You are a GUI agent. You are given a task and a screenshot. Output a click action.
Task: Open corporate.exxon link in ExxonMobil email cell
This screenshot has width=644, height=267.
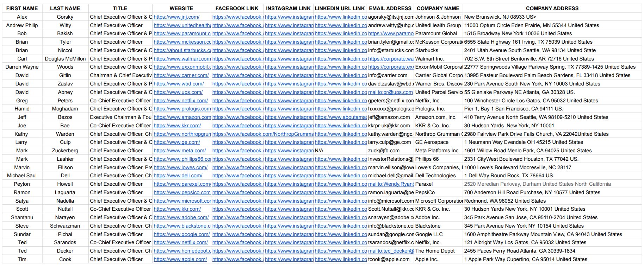[x=391, y=67]
